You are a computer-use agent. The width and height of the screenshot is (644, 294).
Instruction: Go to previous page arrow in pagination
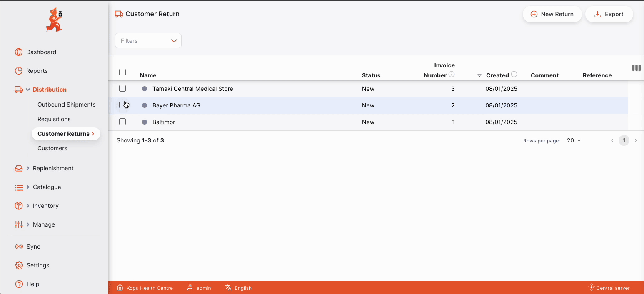point(612,141)
